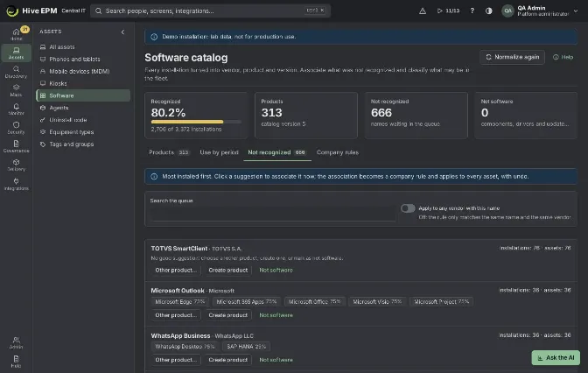
Task: Click Other product for TOTVS SmartClient
Action: pos(176,271)
